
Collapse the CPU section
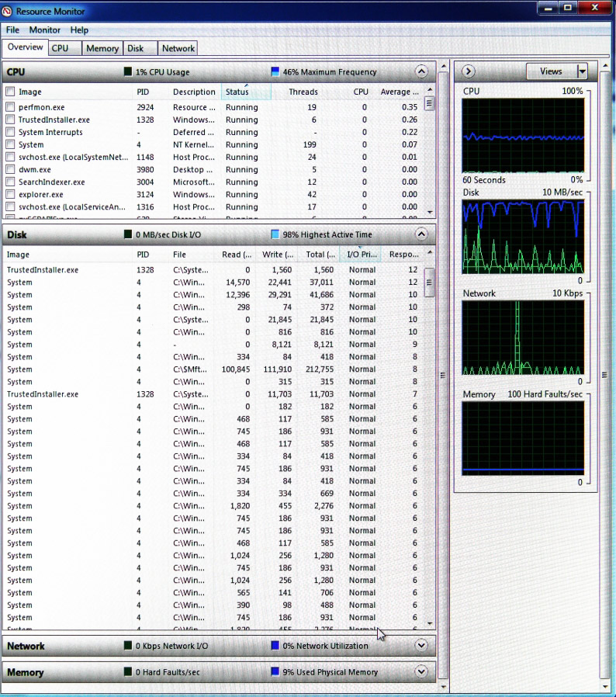(x=421, y=71)
